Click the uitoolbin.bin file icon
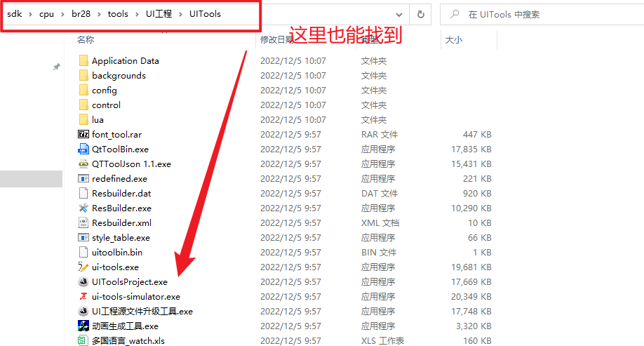 (x=83, y=253)
